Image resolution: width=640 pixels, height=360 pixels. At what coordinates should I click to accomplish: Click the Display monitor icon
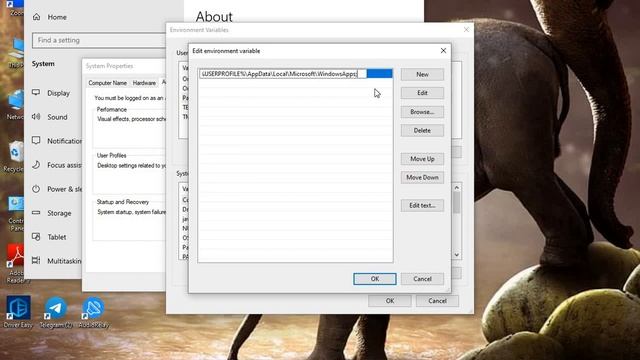pos(36,93)
